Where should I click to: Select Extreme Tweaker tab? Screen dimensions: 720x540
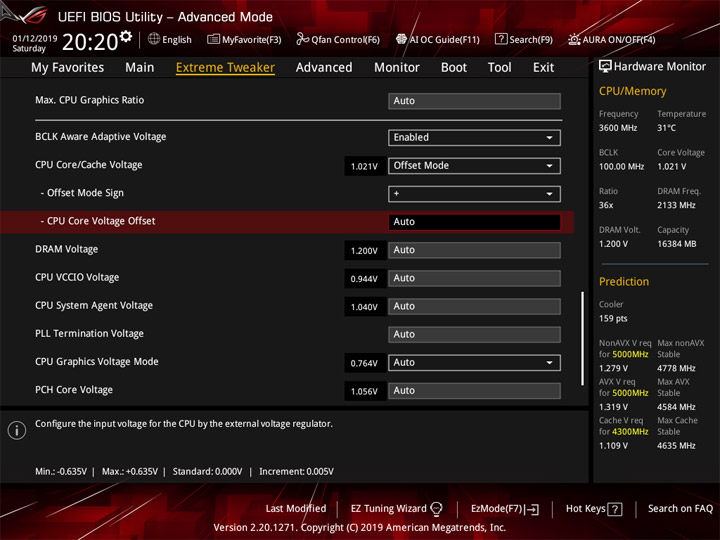[225, 68]
